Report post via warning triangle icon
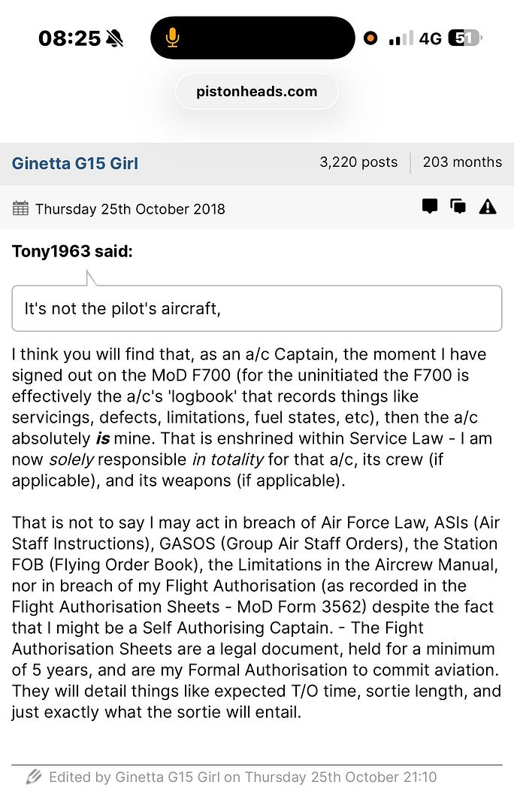Image resolution: width=514 pixels, height=812 pixels. [488, 207]
